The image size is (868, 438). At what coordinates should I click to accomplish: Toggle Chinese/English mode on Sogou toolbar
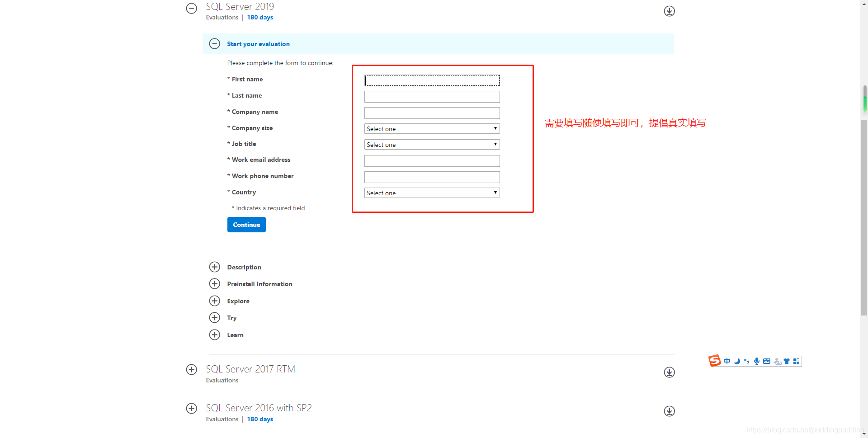point(727,361)
